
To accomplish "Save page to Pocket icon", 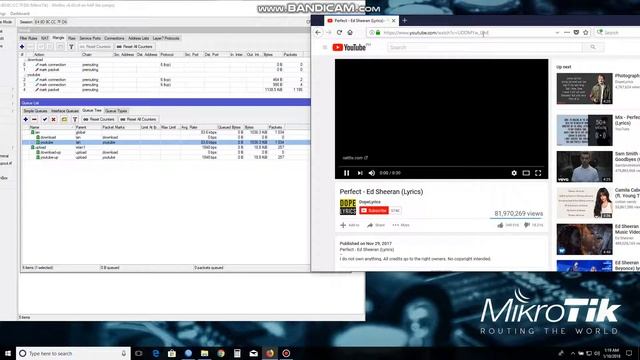I will coord(576,32).
